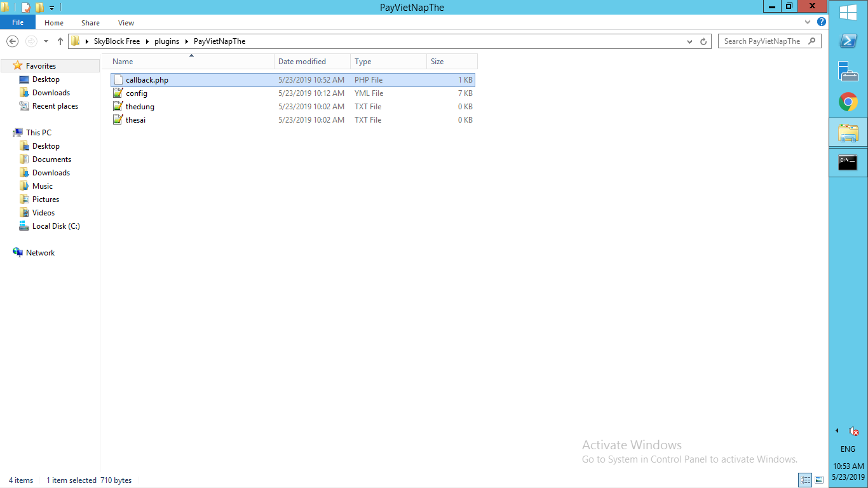Image resolution: width=868 pixels, height=488 pixels.
Task: Expand the ribbon with the chevron
Action: pos(808,22)
